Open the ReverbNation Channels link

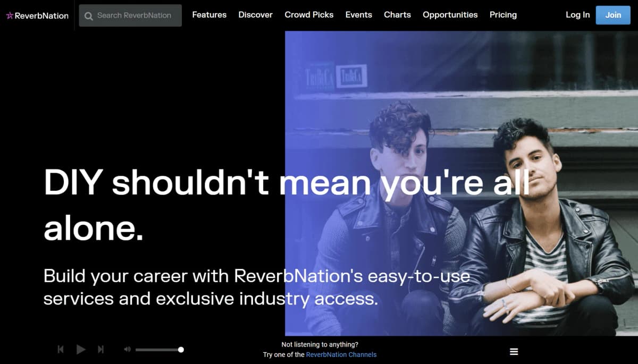[x=341, y=354]
